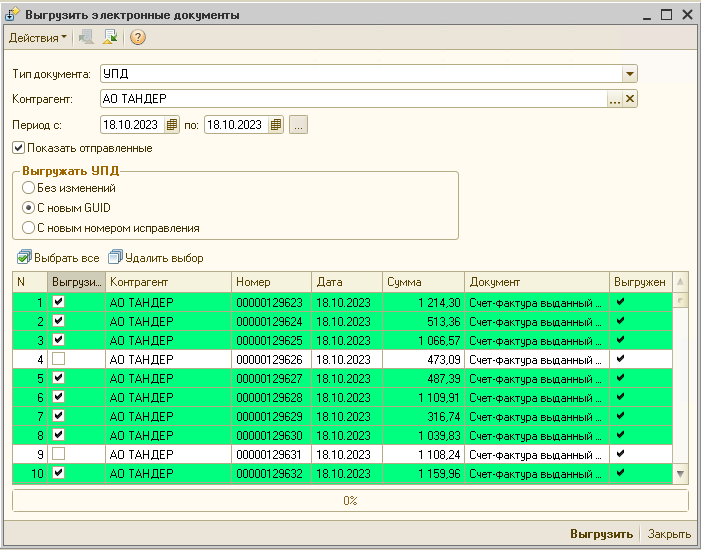Click the по date input field

point(236,125)
